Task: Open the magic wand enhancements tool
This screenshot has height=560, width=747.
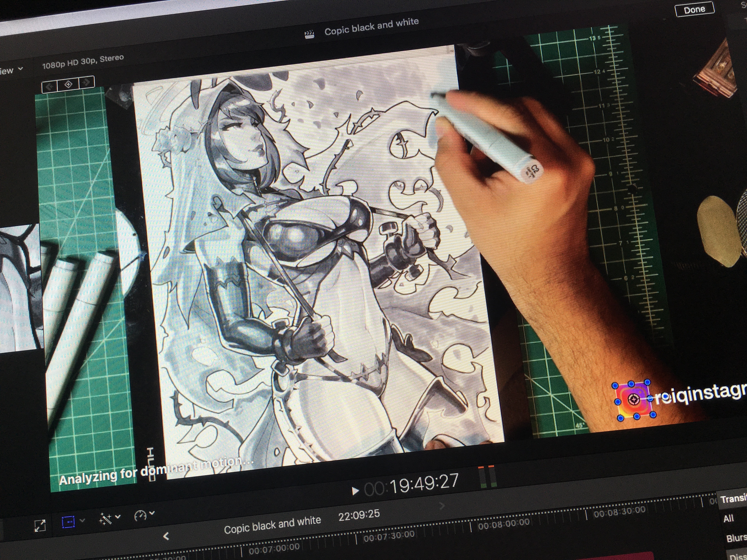Action: pyautogui.click(x=105, y=519)
